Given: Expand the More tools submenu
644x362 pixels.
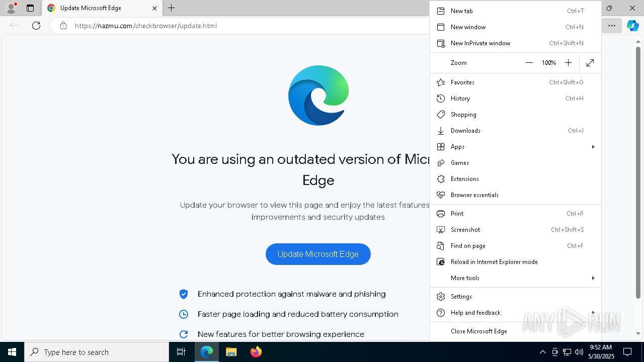Looking at the screenshot, I should click(515, 278).
